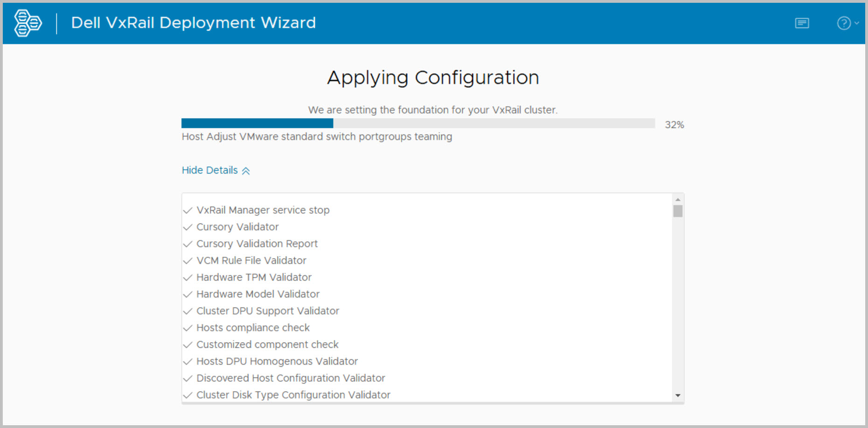Click the double chevron next to Hide Details

(x=246, y=171)
